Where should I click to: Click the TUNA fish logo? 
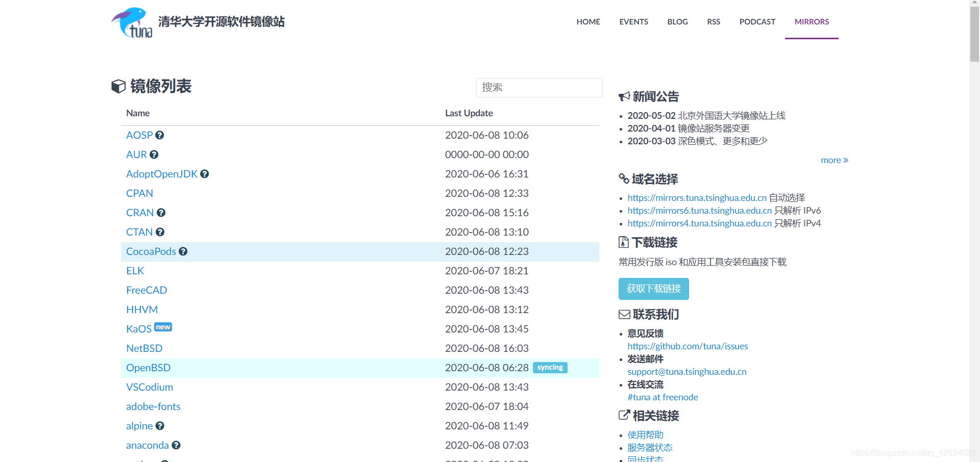tap(132, 22)
